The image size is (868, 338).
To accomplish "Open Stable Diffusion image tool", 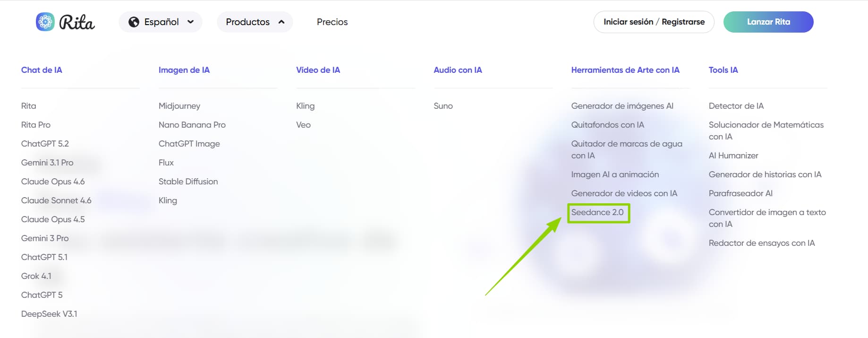I will (x=188, y=182).
